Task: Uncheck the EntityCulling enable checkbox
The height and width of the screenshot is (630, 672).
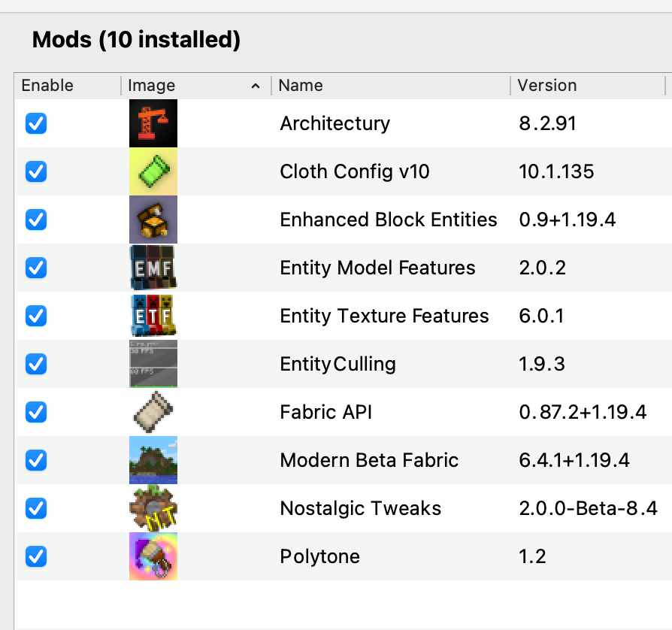Action: [36, 364]
